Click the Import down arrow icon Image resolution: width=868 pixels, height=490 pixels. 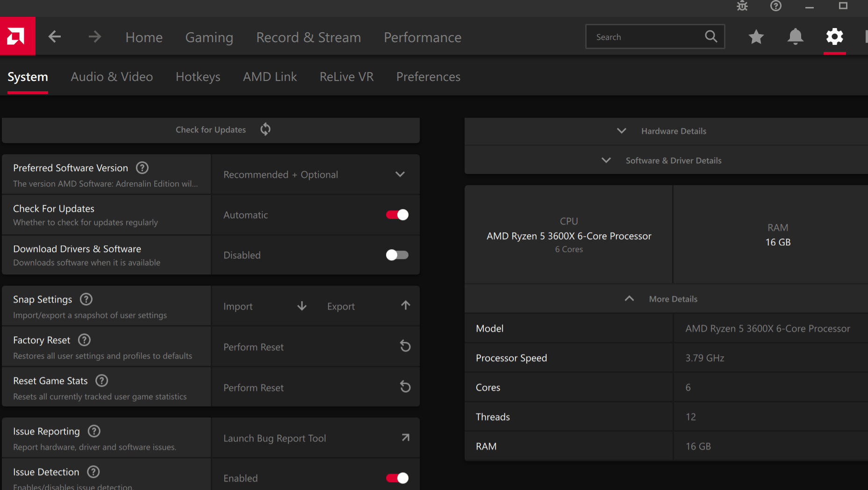click(x=302, y=306)
